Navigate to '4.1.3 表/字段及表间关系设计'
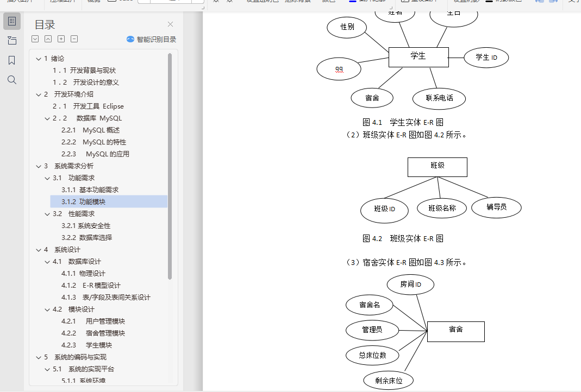The height and width of the screenshot is (392, 581). pos(105,297)
